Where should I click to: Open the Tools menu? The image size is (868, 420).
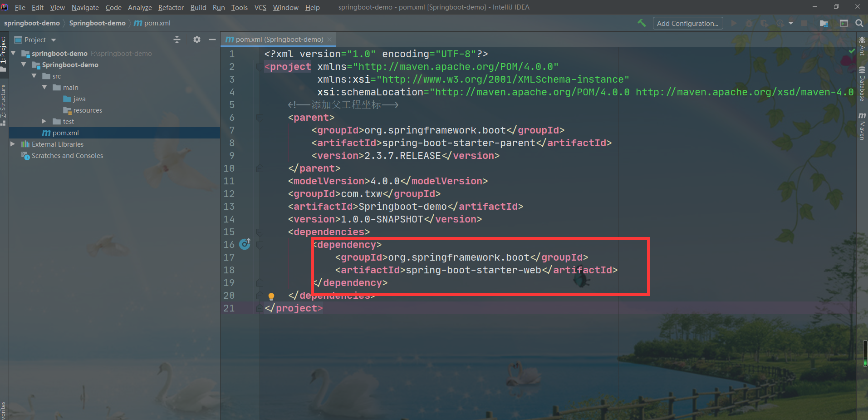pos(240,7)
